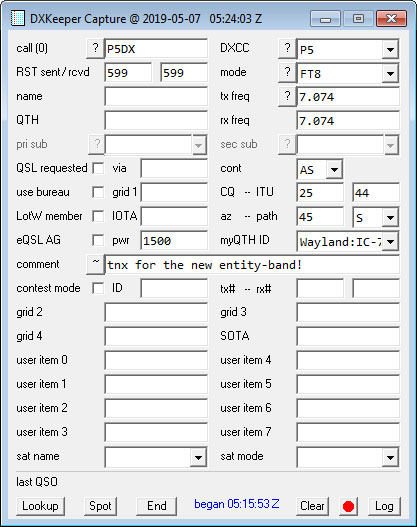
Task: Click the ITU zone field showing 44
Action: (376, 192)
